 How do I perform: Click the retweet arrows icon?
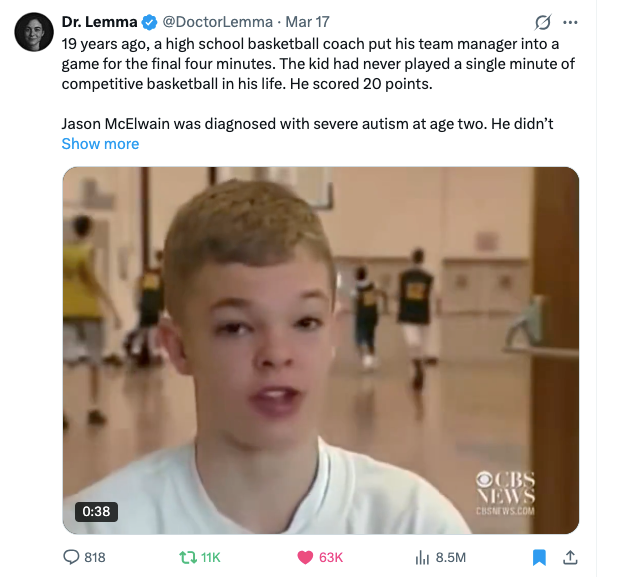pyautogui.click(x=188, y=557)
